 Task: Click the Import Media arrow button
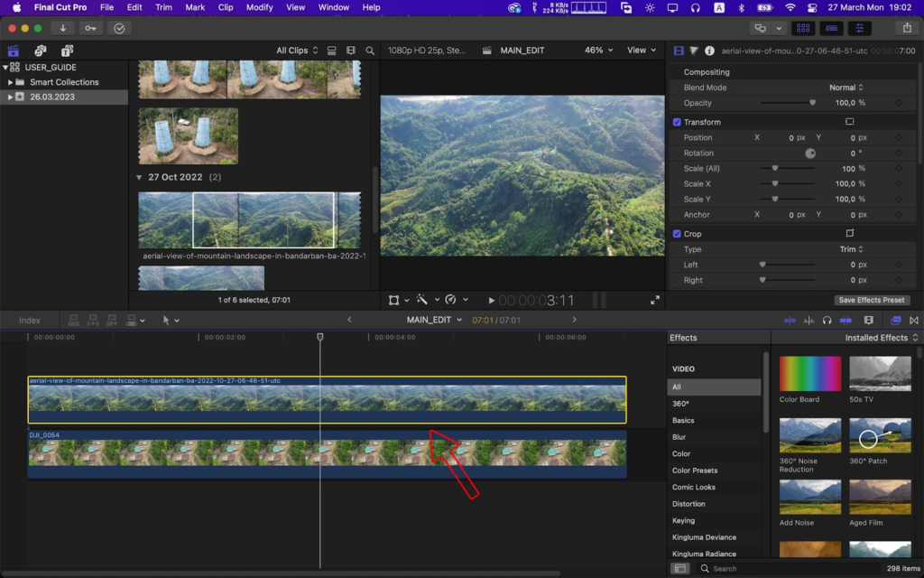click(x=62, y=28)
